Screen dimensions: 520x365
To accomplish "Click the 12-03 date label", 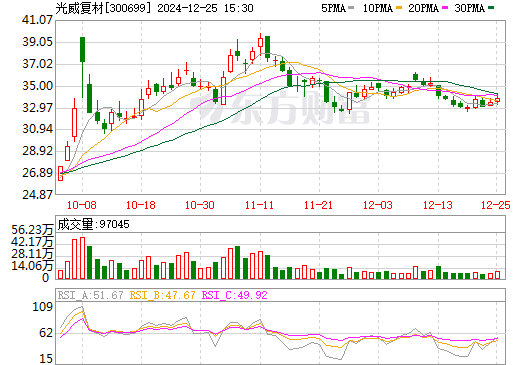I will click(x=378, y=205).
